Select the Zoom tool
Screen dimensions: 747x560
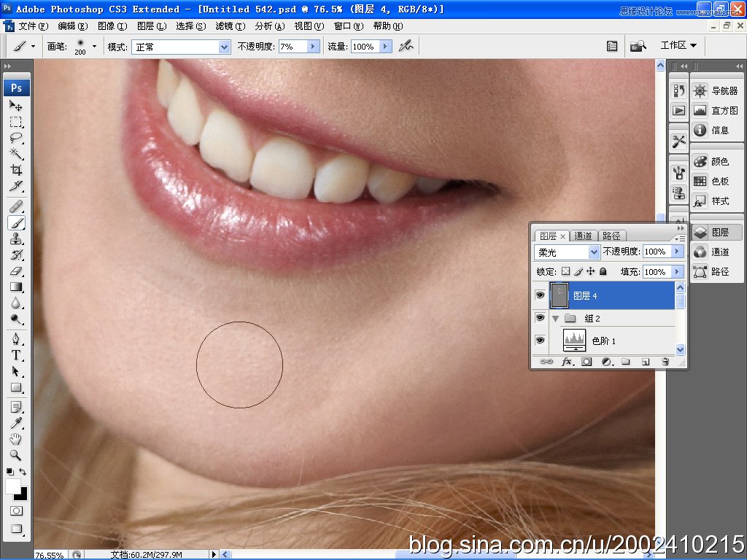16,455
